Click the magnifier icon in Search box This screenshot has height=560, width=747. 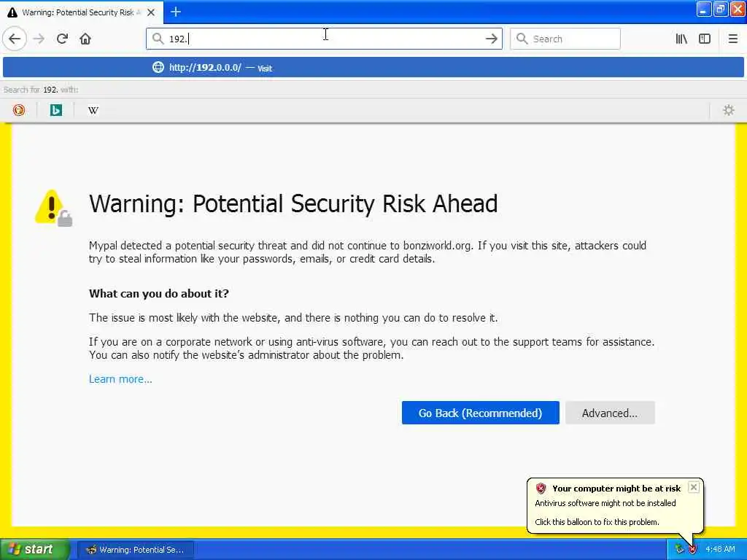(x=522, y=39)
